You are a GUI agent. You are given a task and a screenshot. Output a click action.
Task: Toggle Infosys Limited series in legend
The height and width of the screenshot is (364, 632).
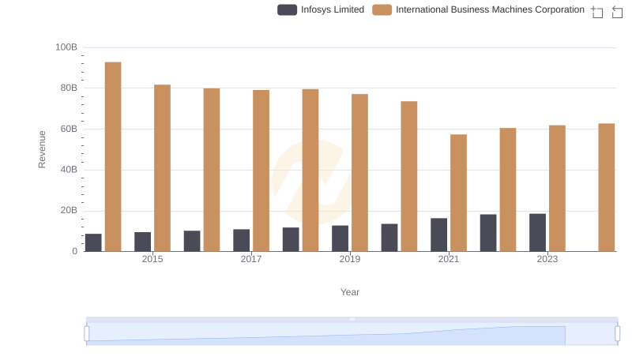(321, 9)
